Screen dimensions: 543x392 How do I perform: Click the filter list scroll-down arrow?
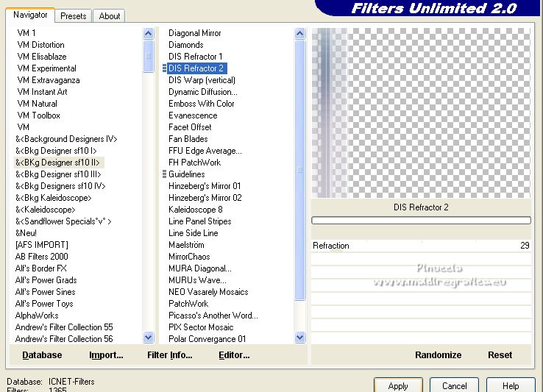(300, 337)
